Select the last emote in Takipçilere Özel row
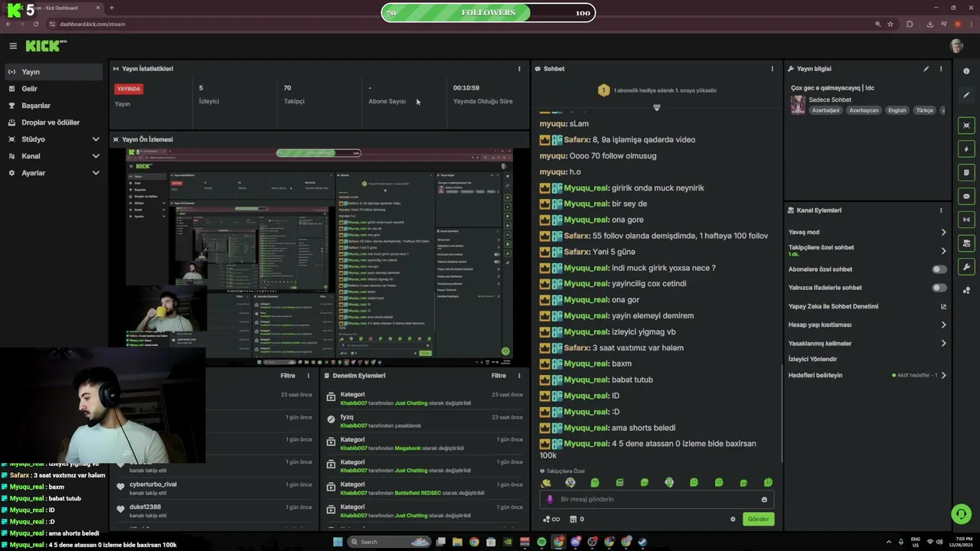Screen dimensions: 980x551 coord(768,483)
